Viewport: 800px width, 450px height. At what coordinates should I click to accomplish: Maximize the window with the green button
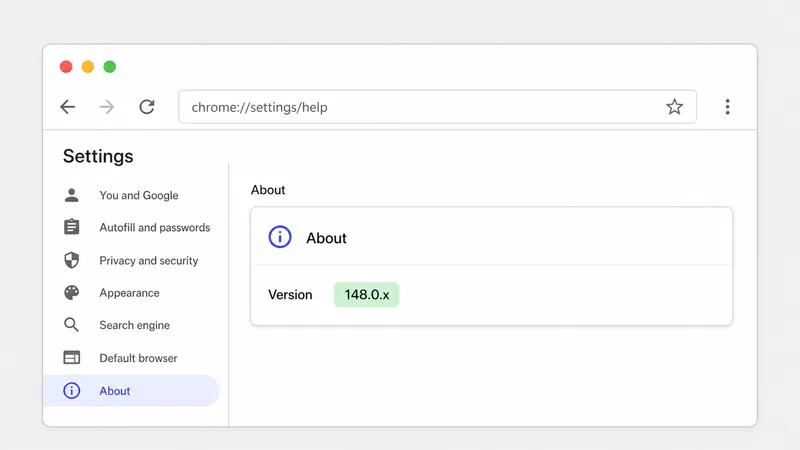tap(110, 67)
